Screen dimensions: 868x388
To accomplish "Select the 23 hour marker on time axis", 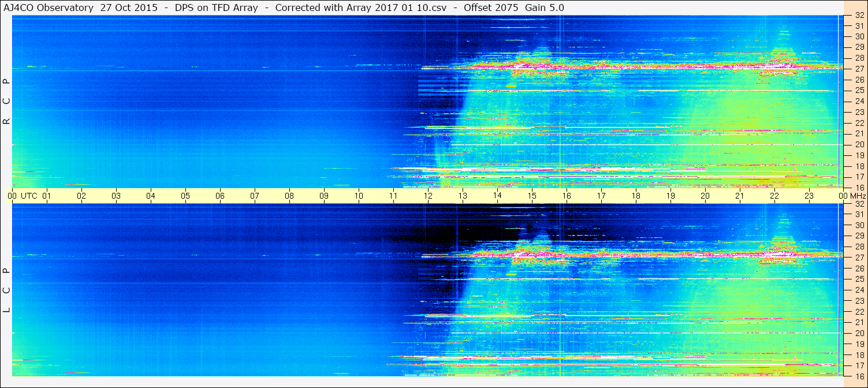I will point(809,196).
